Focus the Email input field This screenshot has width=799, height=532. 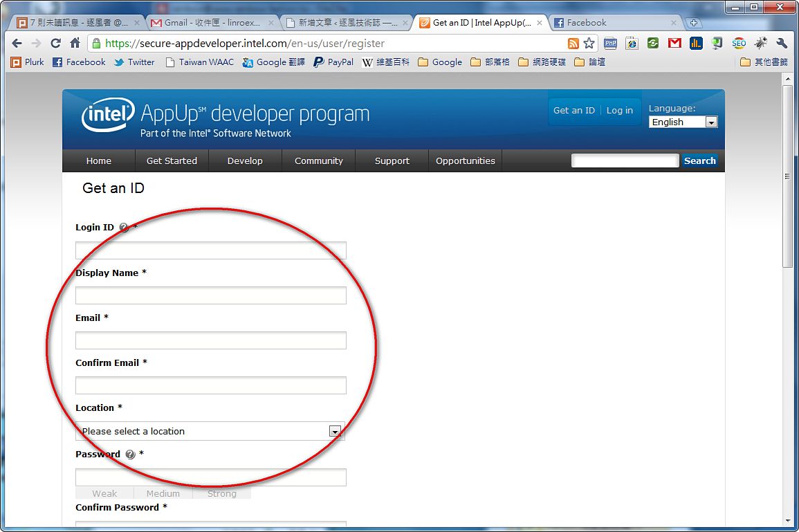pos(210,340)
